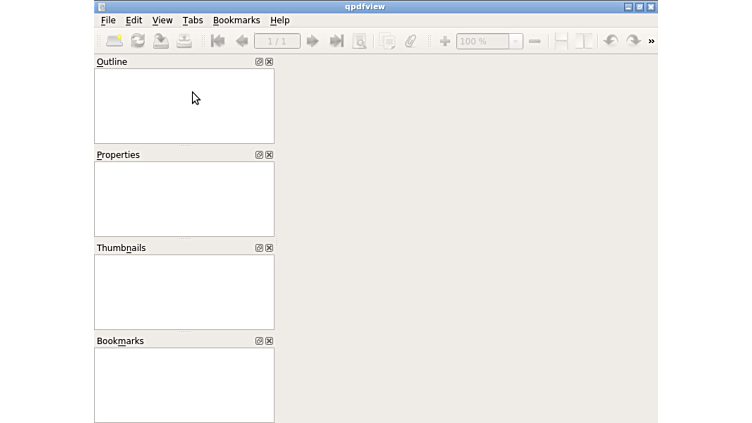Open the Bookmarks menu
This screenshot has height=423, width=752.
[x=236, y=20]
